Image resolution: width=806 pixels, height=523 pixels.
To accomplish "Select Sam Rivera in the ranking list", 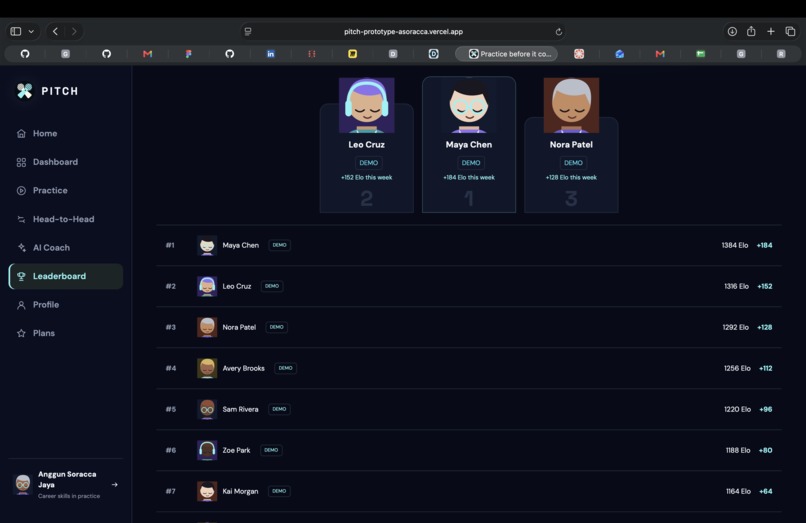I will 469,409.
